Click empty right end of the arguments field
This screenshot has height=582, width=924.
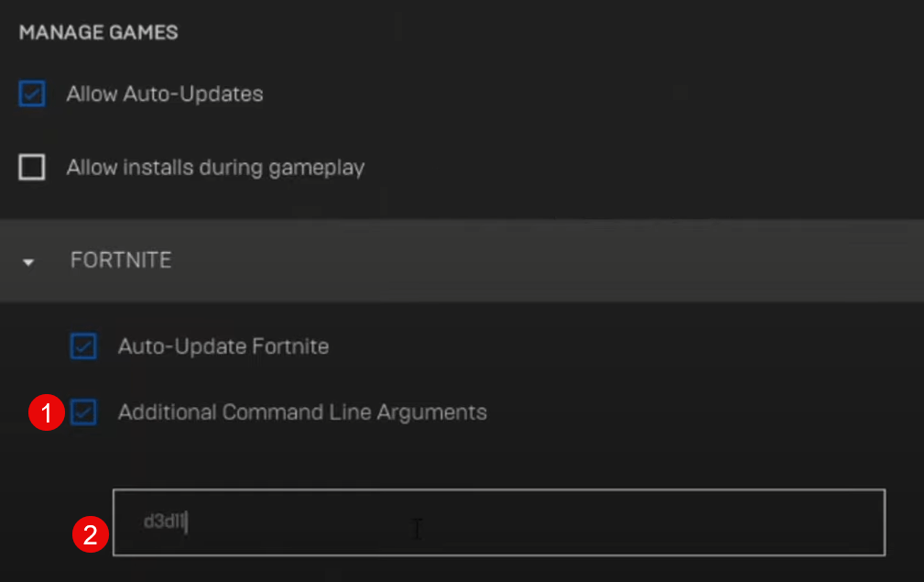tap(824, 522)
